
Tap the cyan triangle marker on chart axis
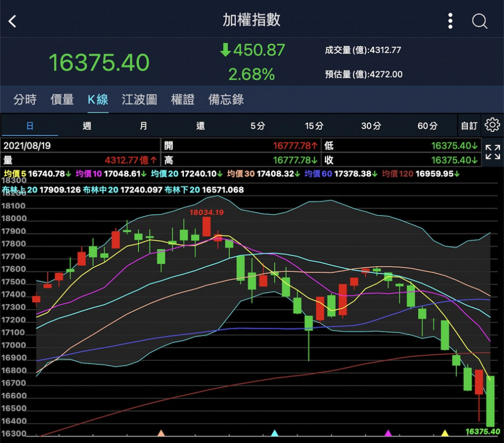point(274,433)
